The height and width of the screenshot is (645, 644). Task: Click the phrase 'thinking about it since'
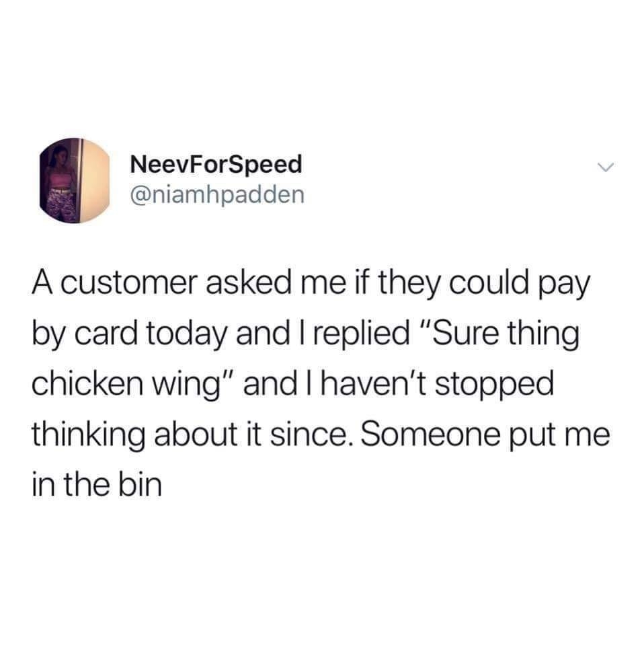point(192,435)
